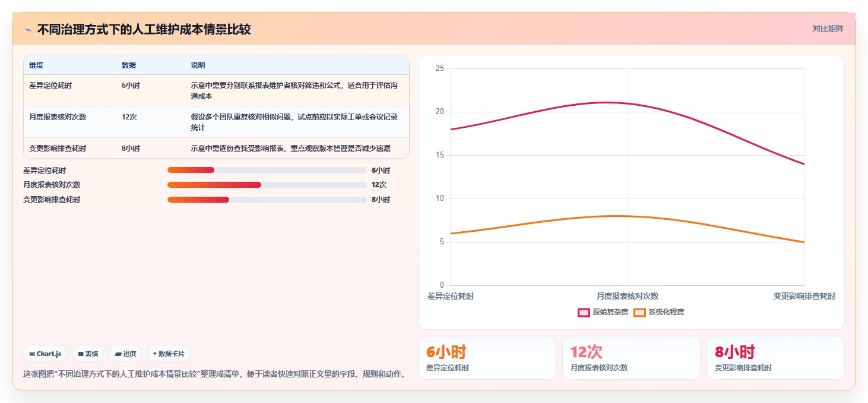Click the 12次 progress bar value label
This screenshot has height=403, width=868.
point(379,185)
